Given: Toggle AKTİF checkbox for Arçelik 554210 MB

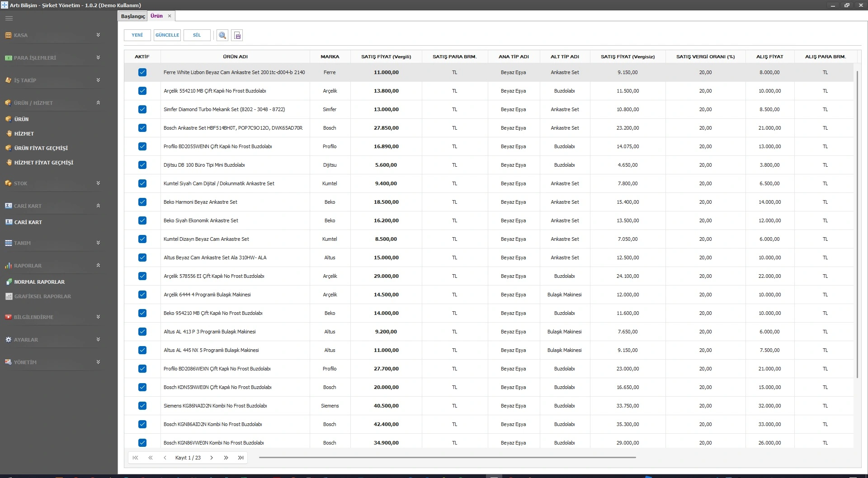Looking at the screenshot, I should coord(142,91).
